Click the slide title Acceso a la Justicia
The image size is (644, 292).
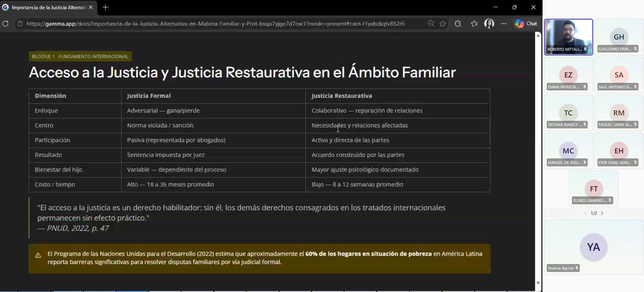point(242,72)
